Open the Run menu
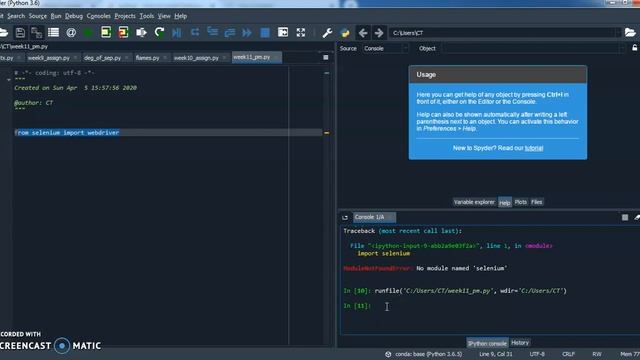 (56, 16)
